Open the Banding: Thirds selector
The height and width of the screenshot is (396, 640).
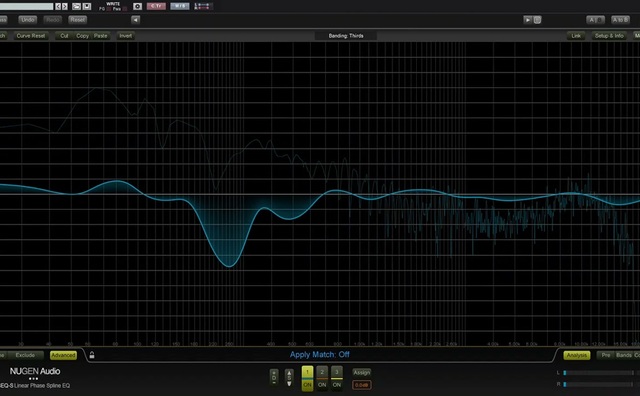(x=346, y=36)
